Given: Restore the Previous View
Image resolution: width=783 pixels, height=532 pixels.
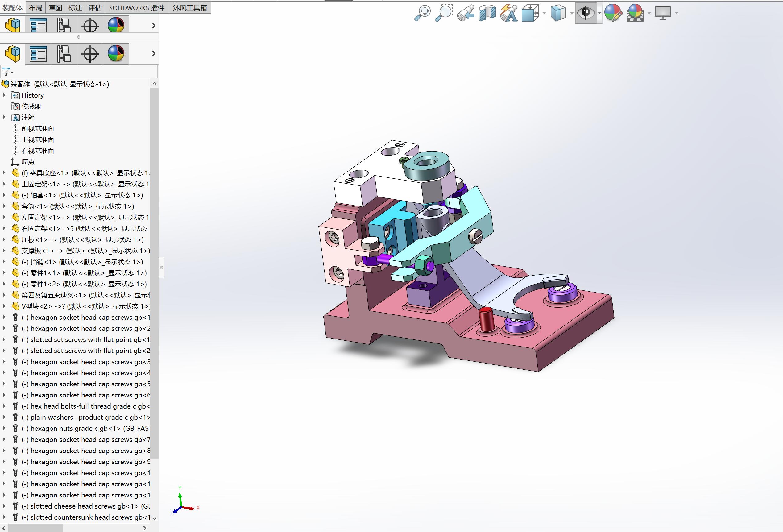Looking at the screenshot, I should [x=466, y=13].
